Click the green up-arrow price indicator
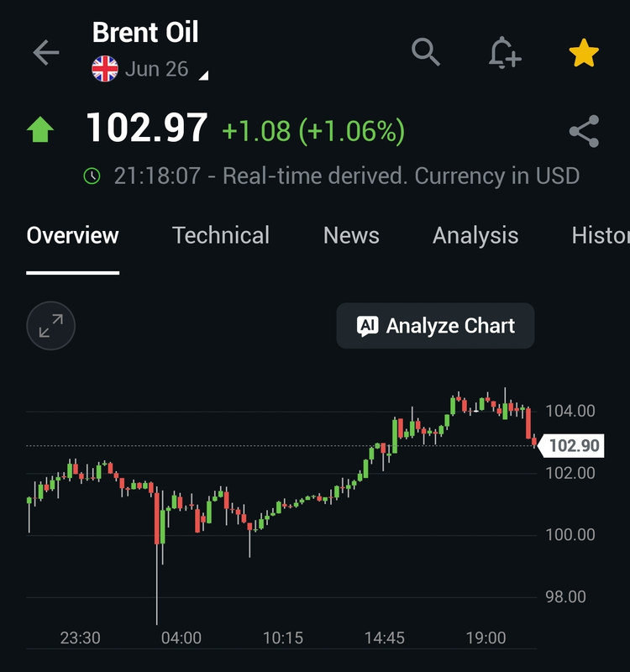Viewport: 630px width, 672px height. 40,129
